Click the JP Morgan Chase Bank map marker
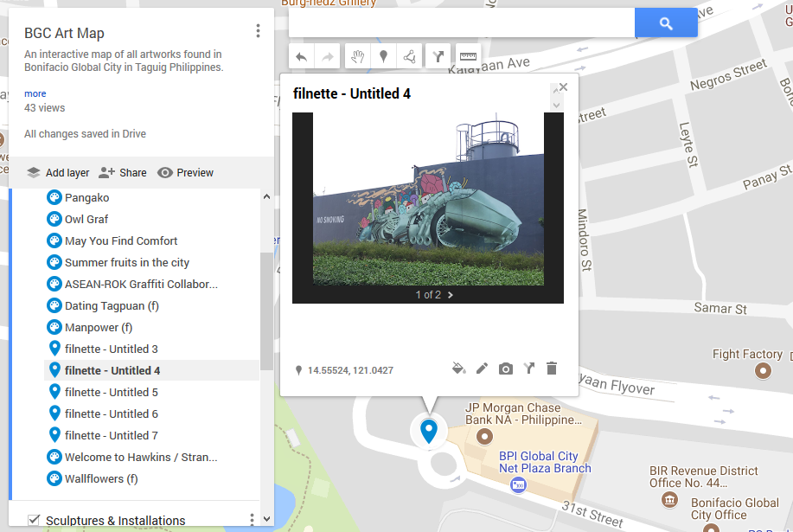This screenshot has width=793, height=532. coord(484,436)
